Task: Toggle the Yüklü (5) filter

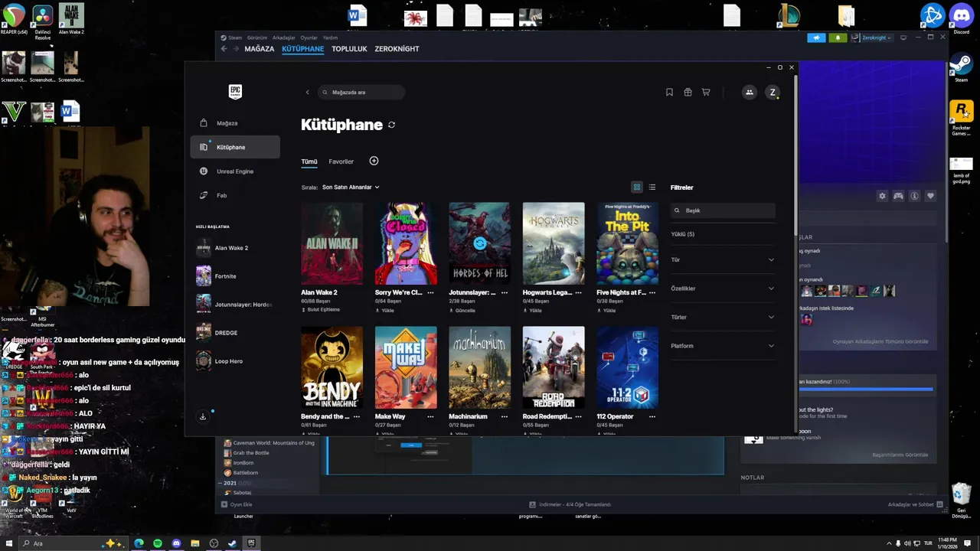Action: tap(683, 234)
